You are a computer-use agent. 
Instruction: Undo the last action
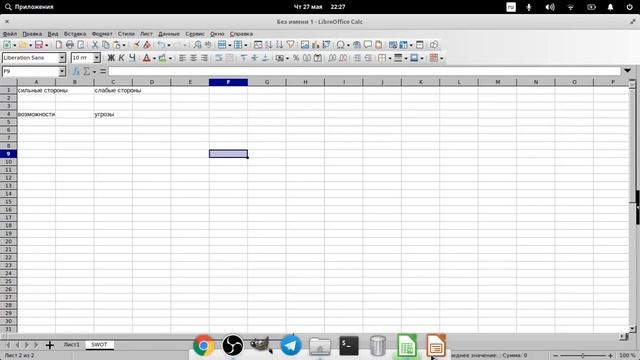click(162, 44)
